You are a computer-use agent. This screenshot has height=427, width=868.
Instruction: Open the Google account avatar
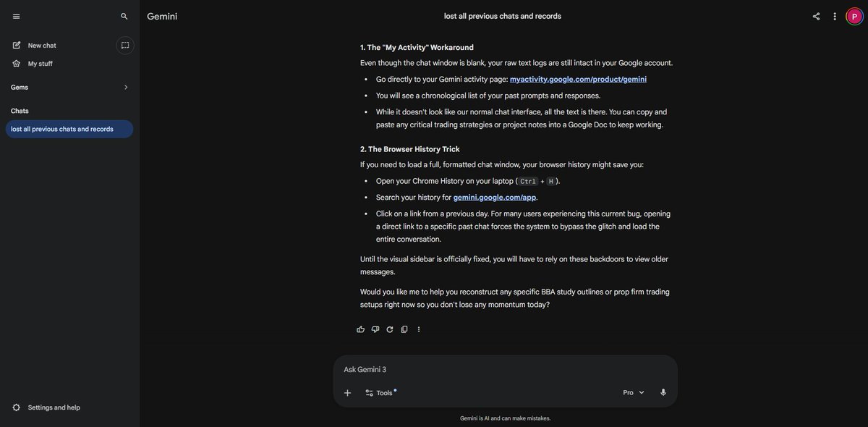(854, 16)
